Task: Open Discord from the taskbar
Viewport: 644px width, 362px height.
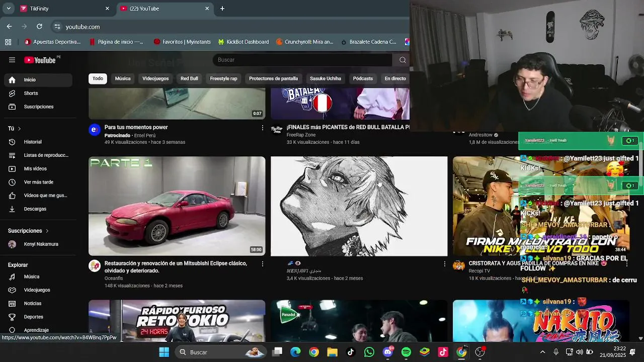Action: tap(388, 352)
